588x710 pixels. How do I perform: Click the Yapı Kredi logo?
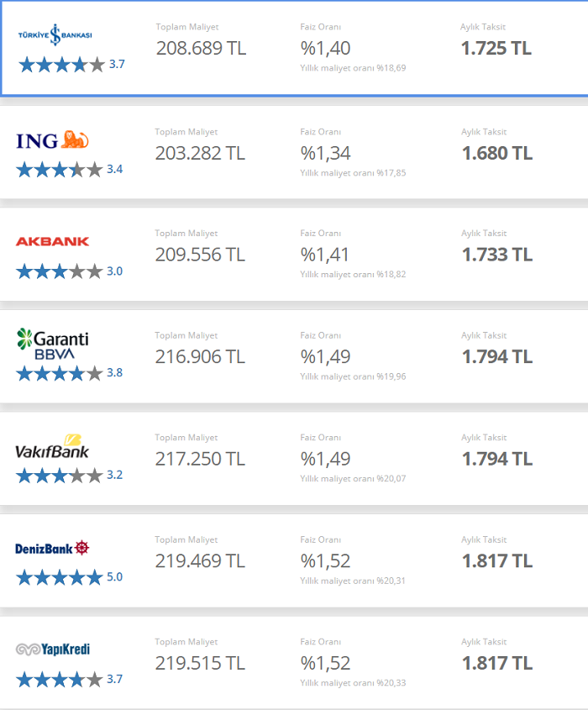pos(53,650)
